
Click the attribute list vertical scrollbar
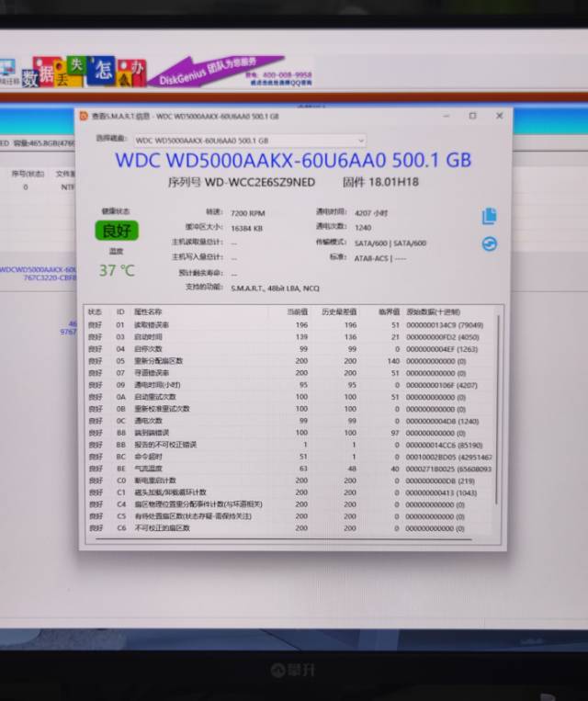[499, 413]
